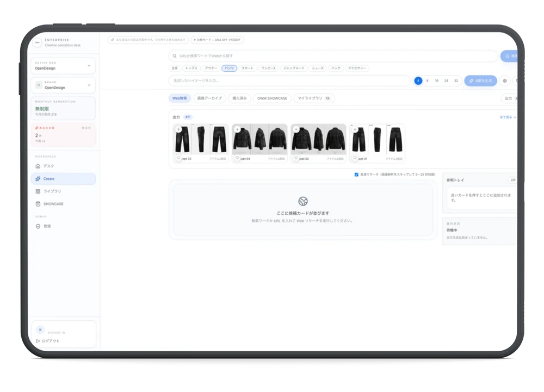The image size is (544, 392).
Task: Select generation count 32
Action: pos(456,81)
